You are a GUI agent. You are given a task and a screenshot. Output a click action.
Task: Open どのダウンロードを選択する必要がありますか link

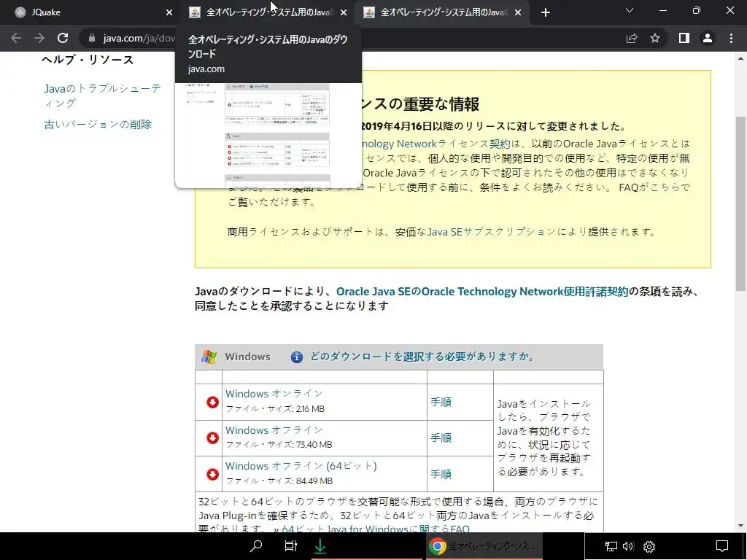coord(422,357)
